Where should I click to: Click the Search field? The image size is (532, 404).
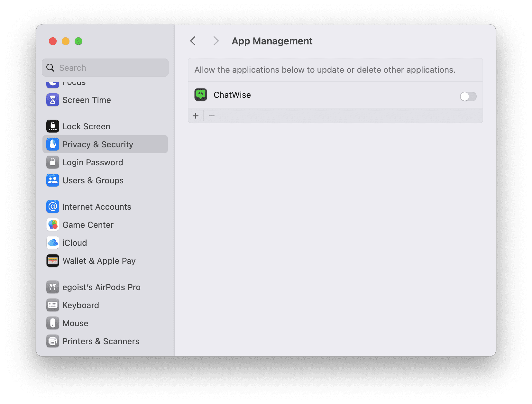click(105, 68)
